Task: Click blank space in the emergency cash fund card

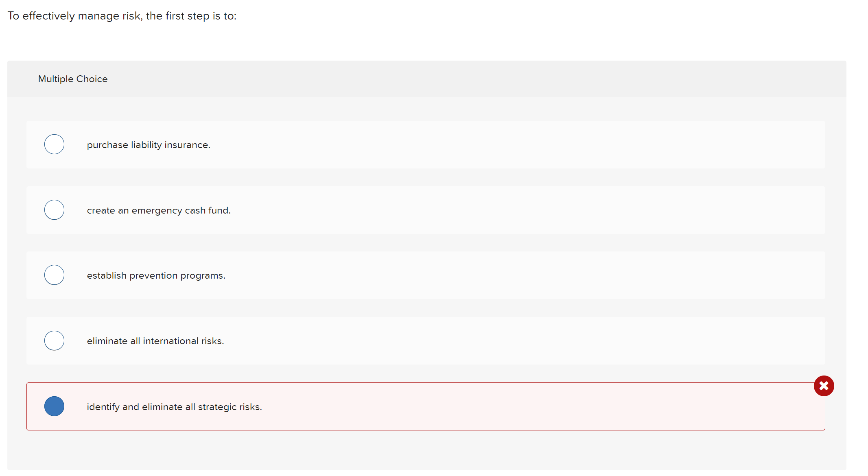Action: (488, 210)
